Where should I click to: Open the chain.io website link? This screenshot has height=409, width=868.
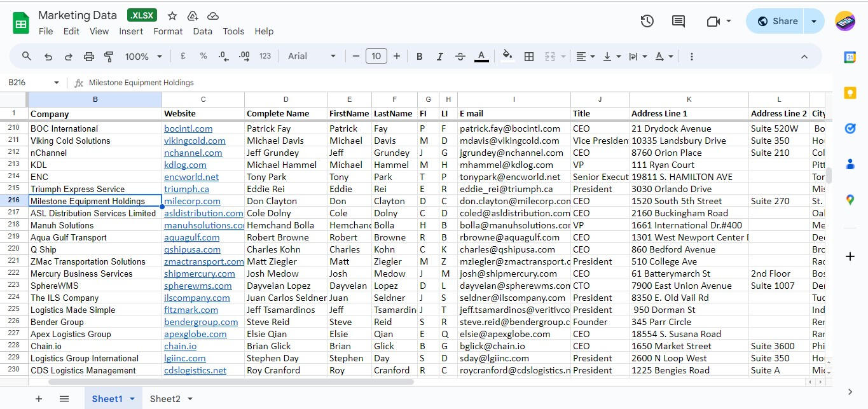tap(180, 346)
